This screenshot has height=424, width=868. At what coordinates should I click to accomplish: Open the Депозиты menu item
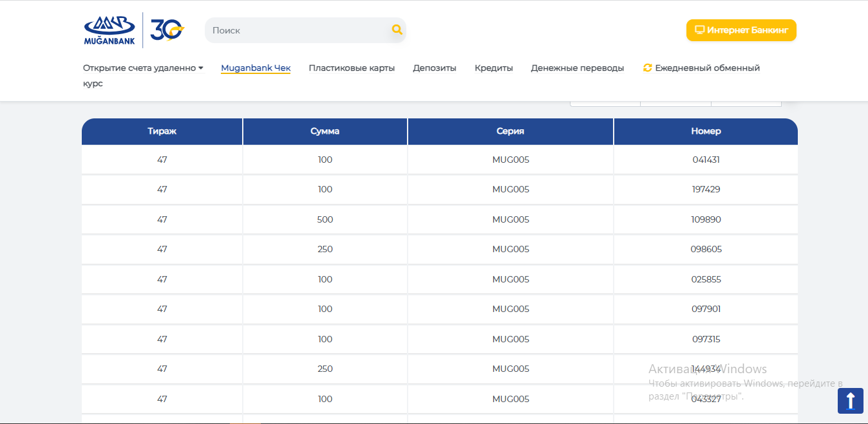click(x=435, y=68)
